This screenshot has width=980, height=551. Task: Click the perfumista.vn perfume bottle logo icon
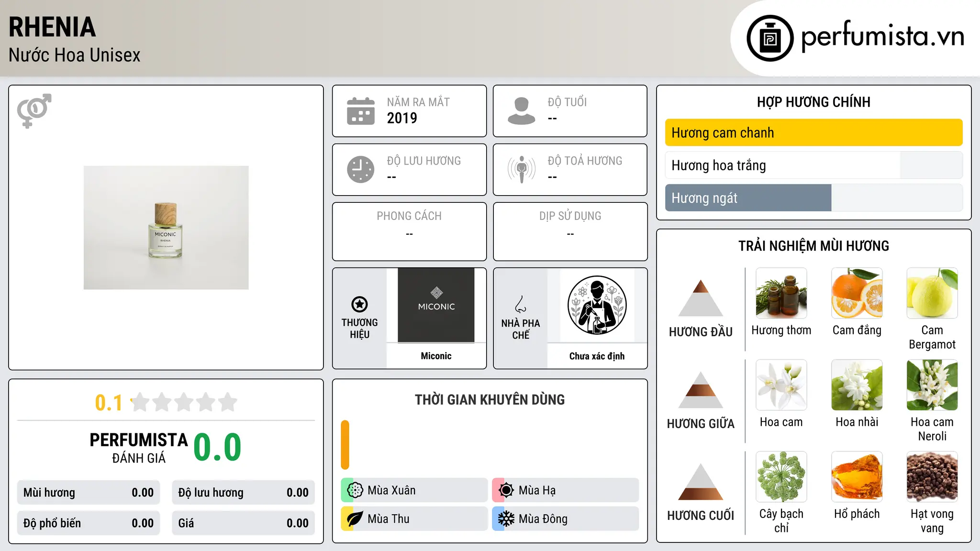[x=770, y=38]
